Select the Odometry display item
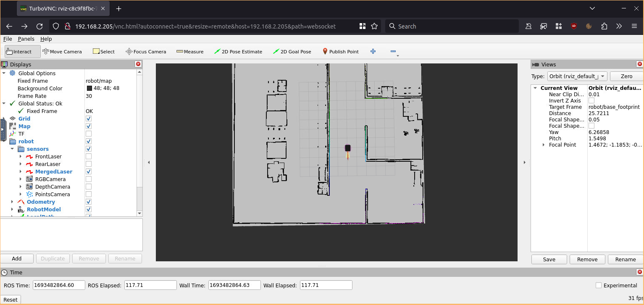 pyautogui.click(x=41, y=202)
